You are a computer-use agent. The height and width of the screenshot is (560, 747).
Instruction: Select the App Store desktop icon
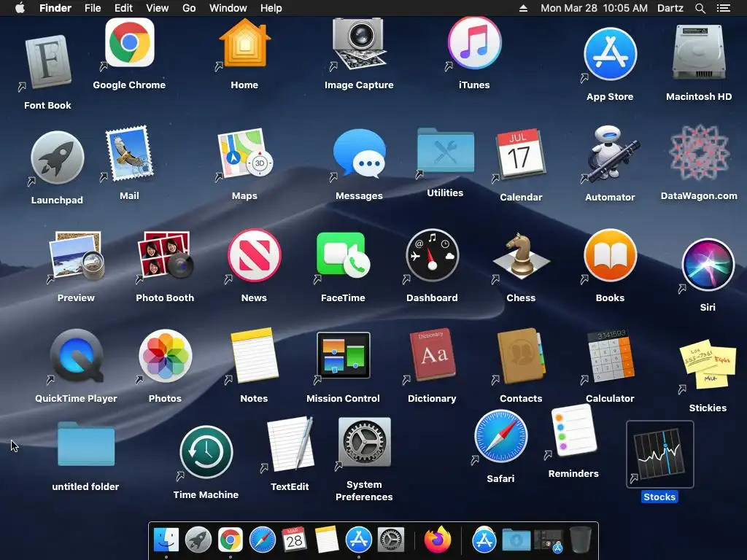point(611,54)
